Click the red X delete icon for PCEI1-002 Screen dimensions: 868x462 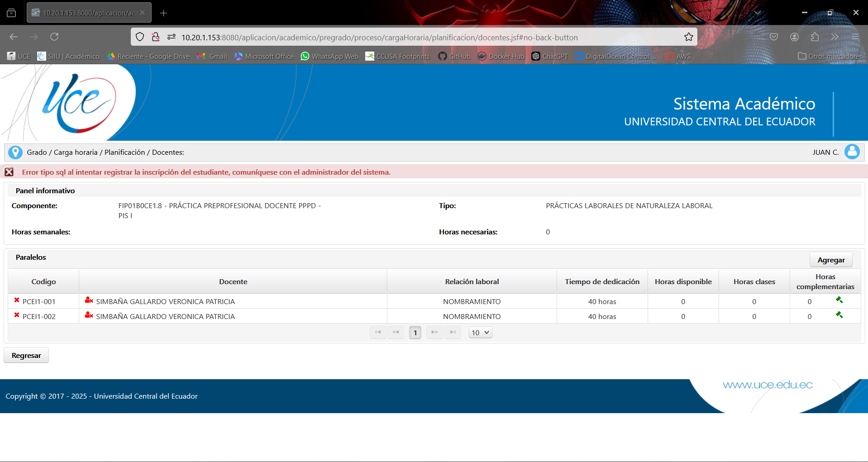[x=17, y=315]
